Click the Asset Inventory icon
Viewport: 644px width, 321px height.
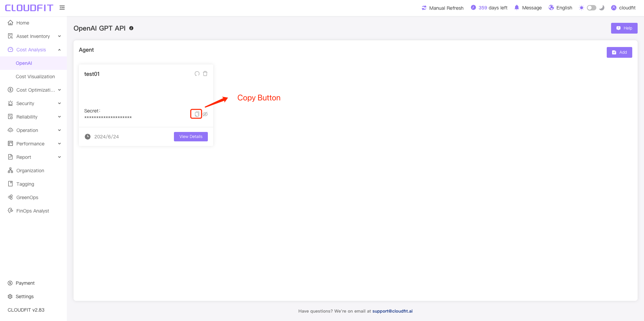pyautogui.click(x=10, y=36)
